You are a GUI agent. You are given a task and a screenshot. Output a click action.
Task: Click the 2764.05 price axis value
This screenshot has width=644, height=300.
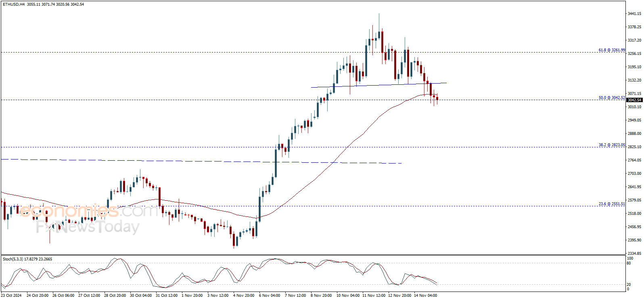[634, 160]
